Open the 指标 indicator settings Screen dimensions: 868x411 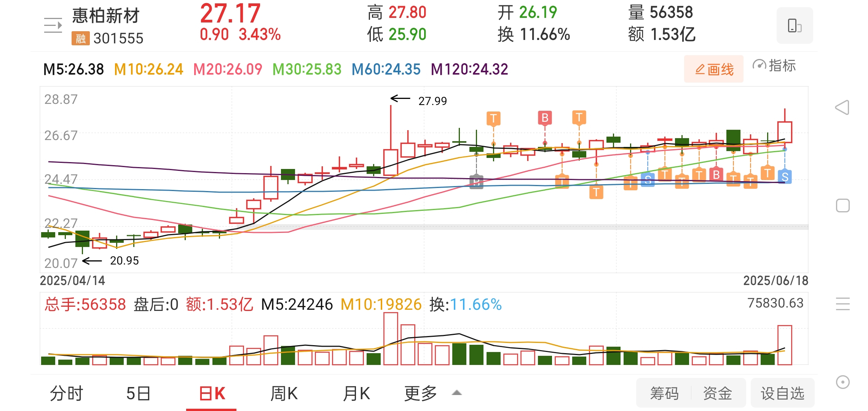pyautogui.click(x=774, y=66)
